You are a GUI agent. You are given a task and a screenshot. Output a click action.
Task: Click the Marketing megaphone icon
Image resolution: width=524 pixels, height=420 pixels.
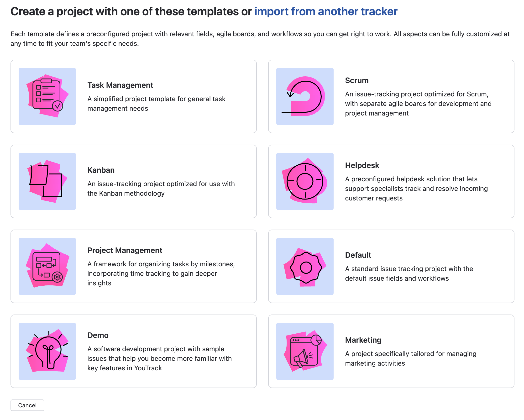pos(305,351)
